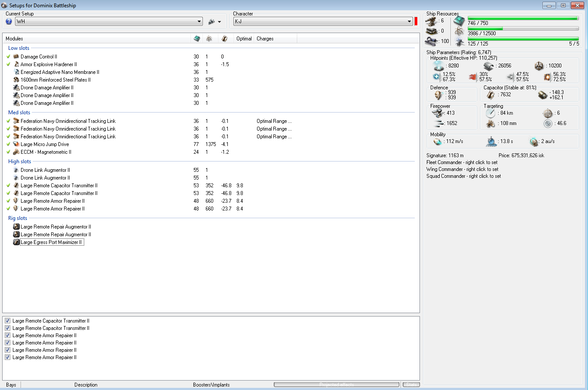
Task: Click the capacitor battery icon showing 7632
Action: coord(490,95)
